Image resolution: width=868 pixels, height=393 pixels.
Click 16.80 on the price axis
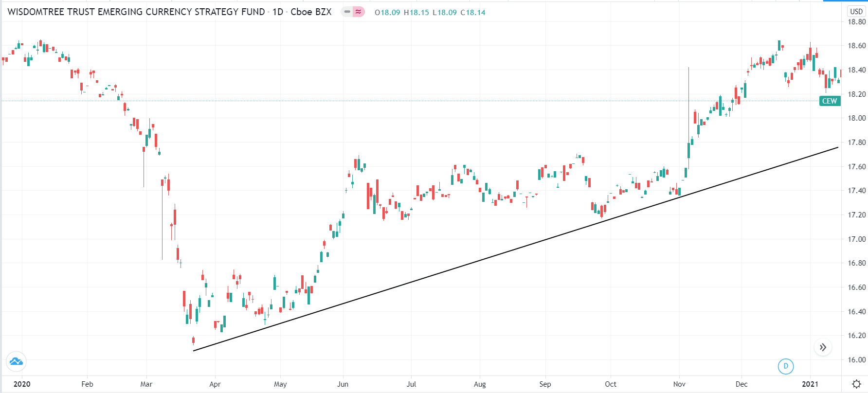coord(856,263)
